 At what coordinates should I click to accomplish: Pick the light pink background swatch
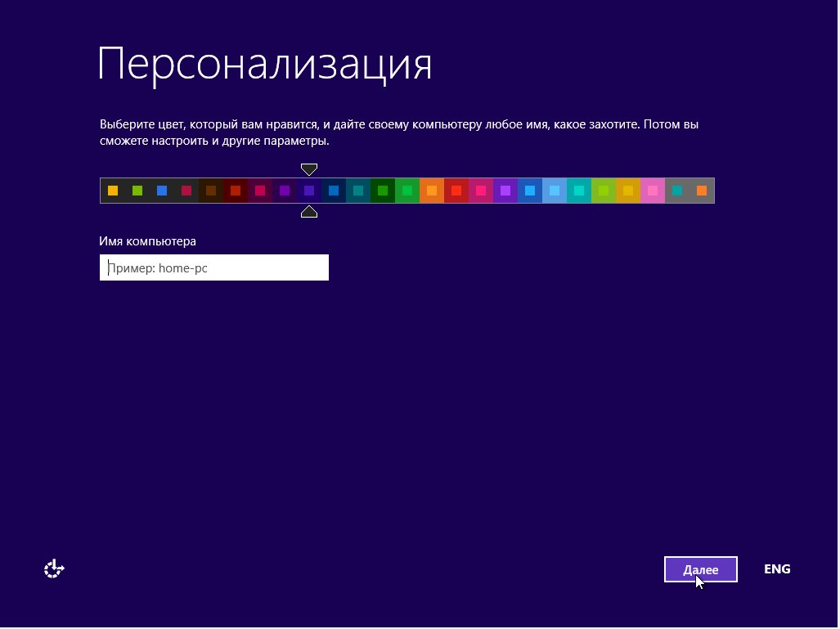pos(654,191)
